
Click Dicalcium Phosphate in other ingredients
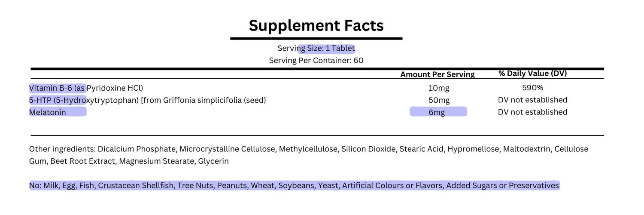(x=137, y=149)
